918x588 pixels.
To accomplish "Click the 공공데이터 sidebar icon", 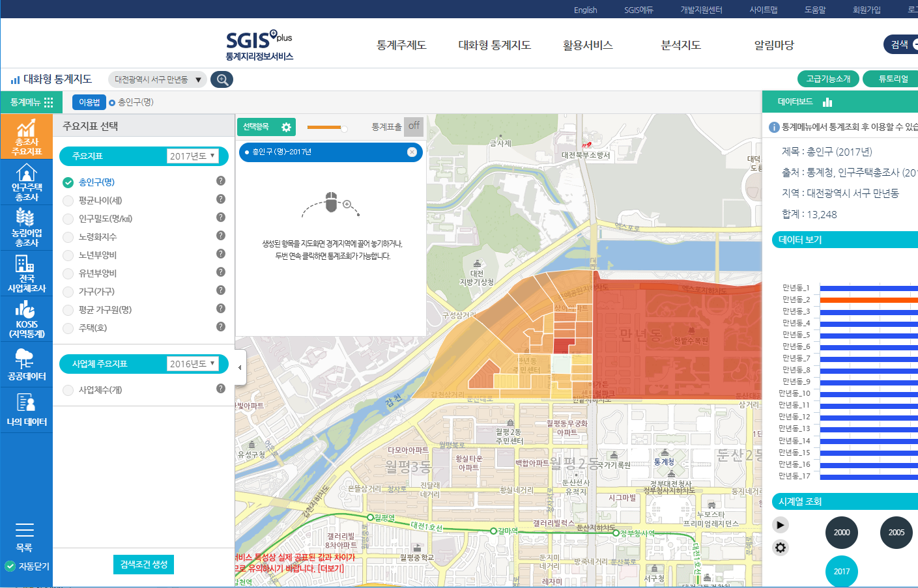I will pos(26,365).
